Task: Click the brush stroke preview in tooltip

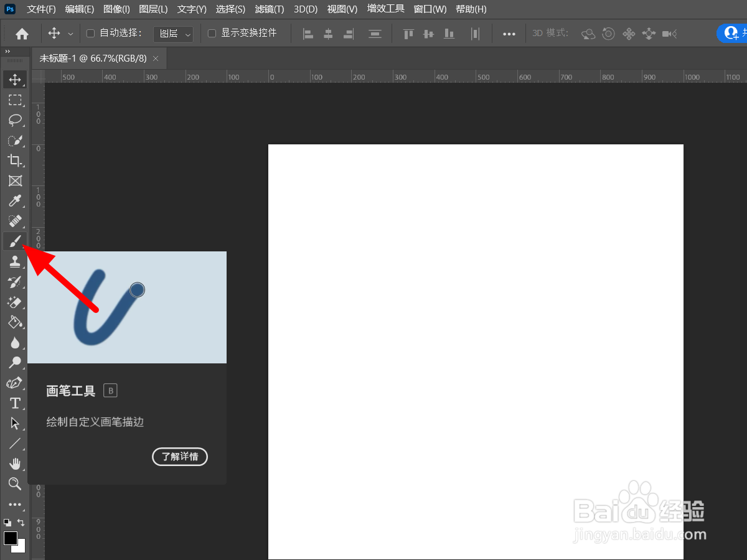Action: (x=127, y=307)
